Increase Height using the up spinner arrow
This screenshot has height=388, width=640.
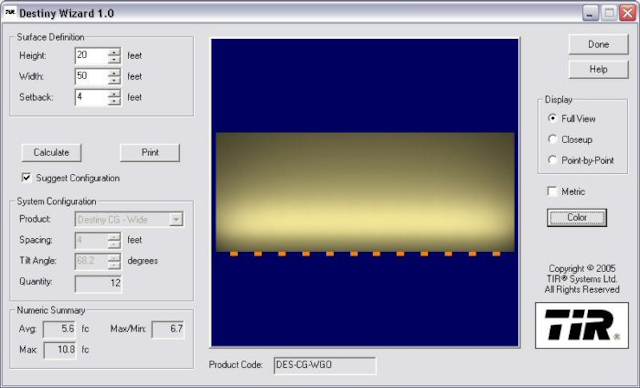[x=115, y=51]
